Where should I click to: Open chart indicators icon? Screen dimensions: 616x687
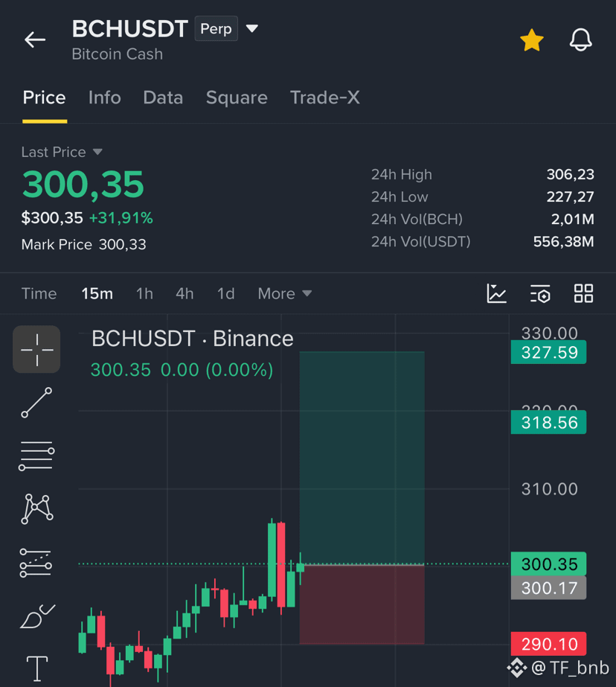(496, 293)
